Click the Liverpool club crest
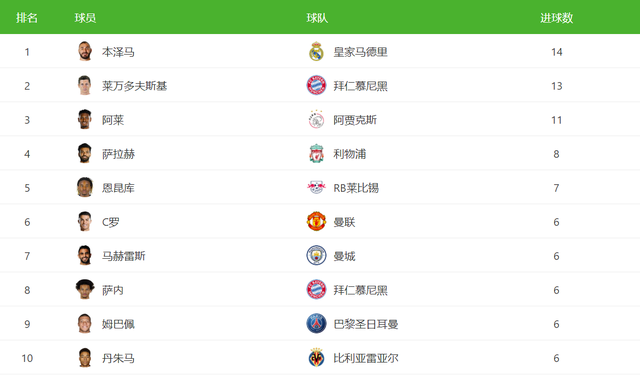640x376 pixels. 316,154
